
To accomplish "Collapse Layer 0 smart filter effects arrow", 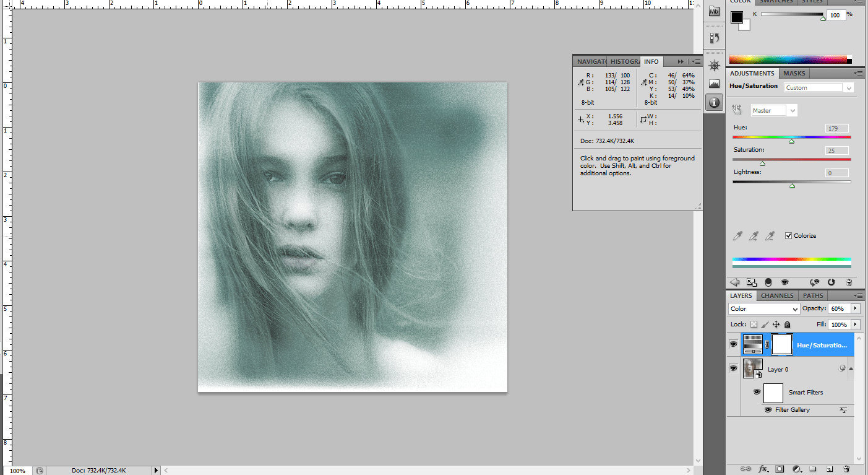I will pos(852,369).
